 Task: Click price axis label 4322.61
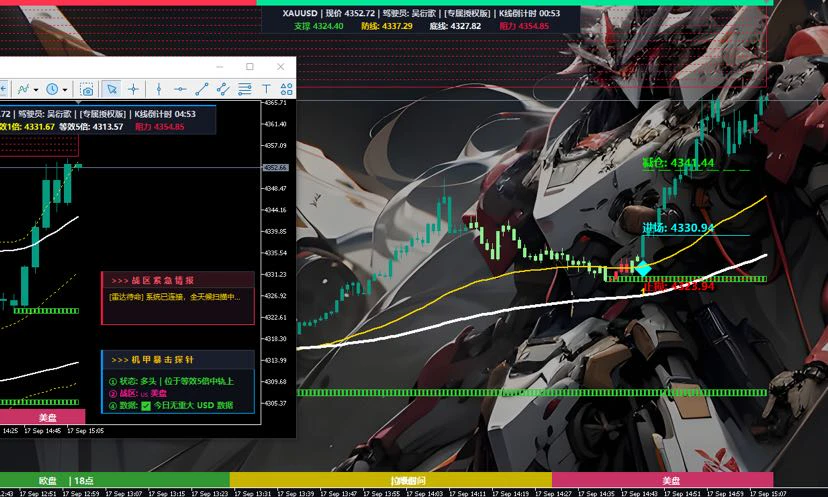[x=275, y=317]
